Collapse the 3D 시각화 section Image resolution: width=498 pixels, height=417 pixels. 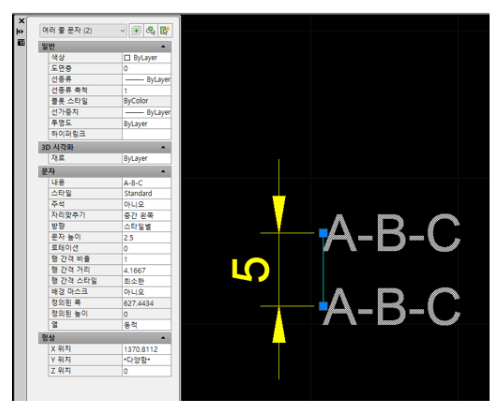(163, 147)
